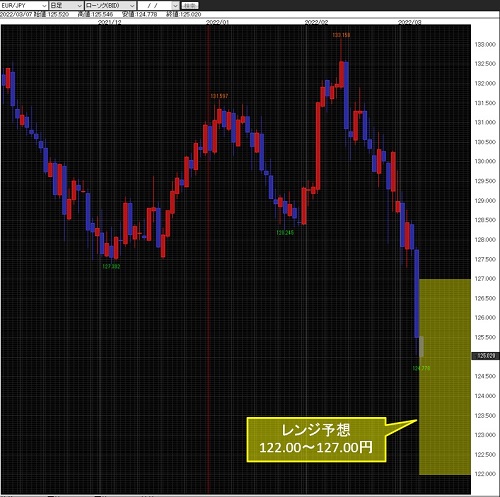Expand the 日足 timeframe dropdown
This screenshot has height=497, width=500.
pos(66,5)
